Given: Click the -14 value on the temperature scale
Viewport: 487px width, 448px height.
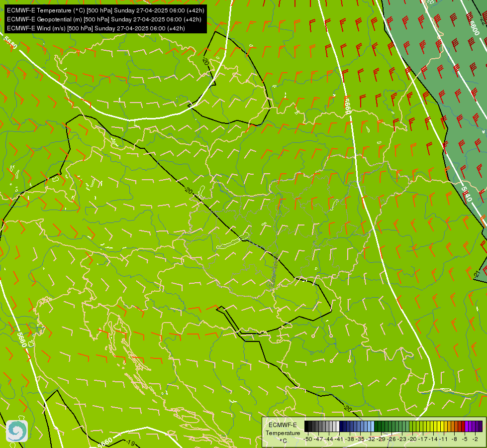Looking at the screenshot, I should pos(434,439).
